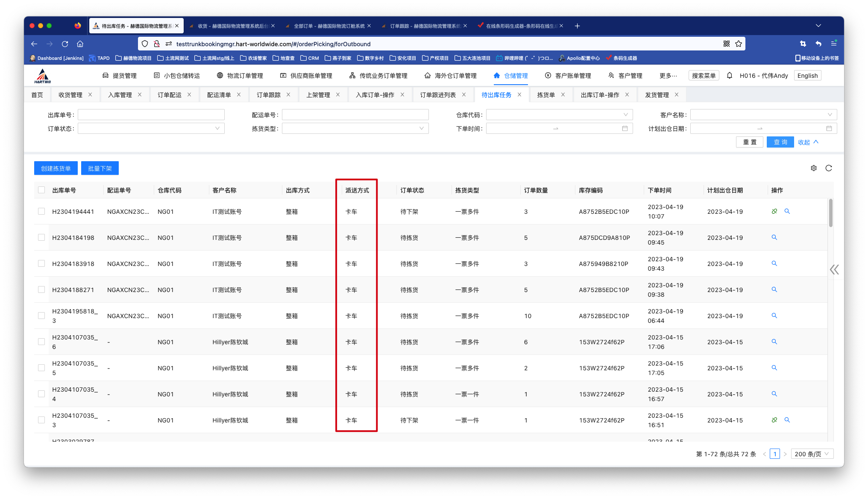Toggle the select-all header checkbox
Viewport: 868px width, 499px height.
pos(41,190)
